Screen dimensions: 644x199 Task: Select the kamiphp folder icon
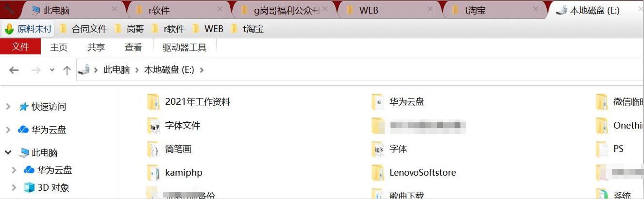point(153,173)
